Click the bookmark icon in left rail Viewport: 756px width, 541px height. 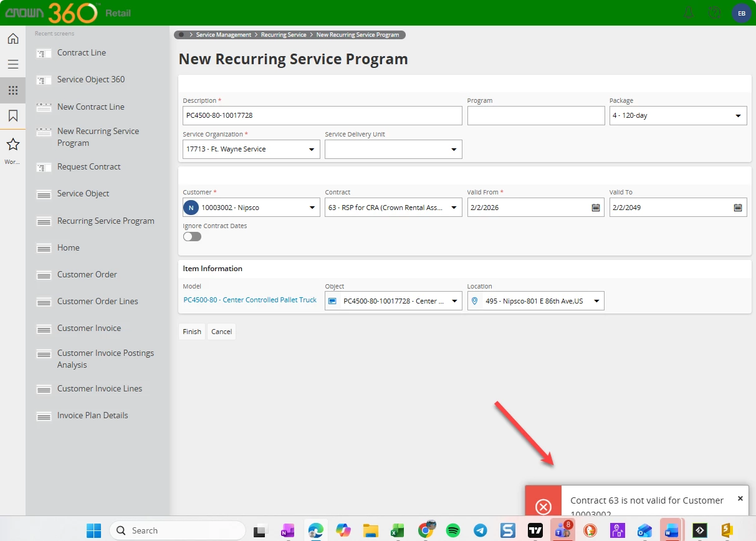click(12, 116)
